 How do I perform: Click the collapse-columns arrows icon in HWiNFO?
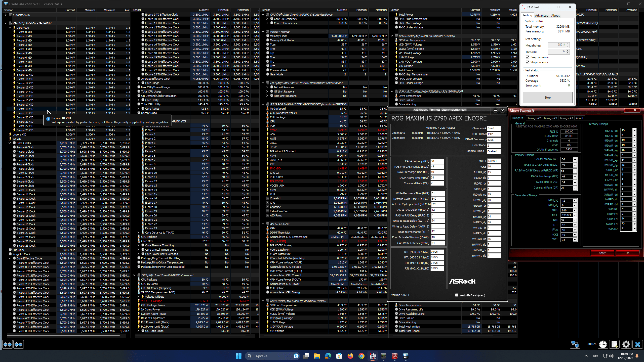(19, 344)
